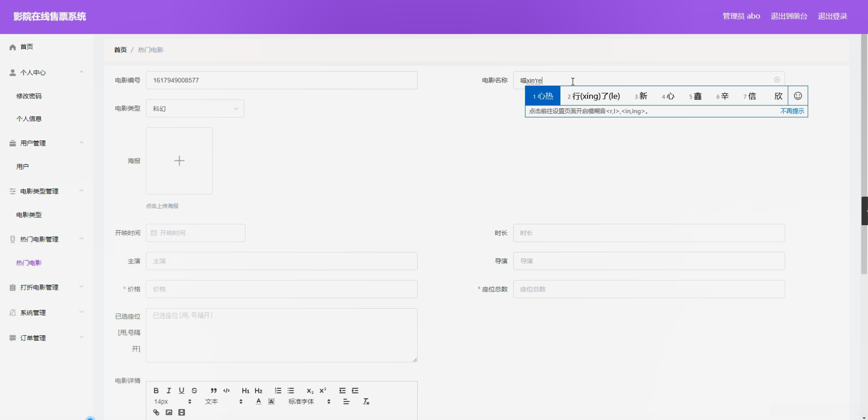This screenshot has height=420, width=868.
Task: Create an ordered numbered list
Action: [278, 391]
